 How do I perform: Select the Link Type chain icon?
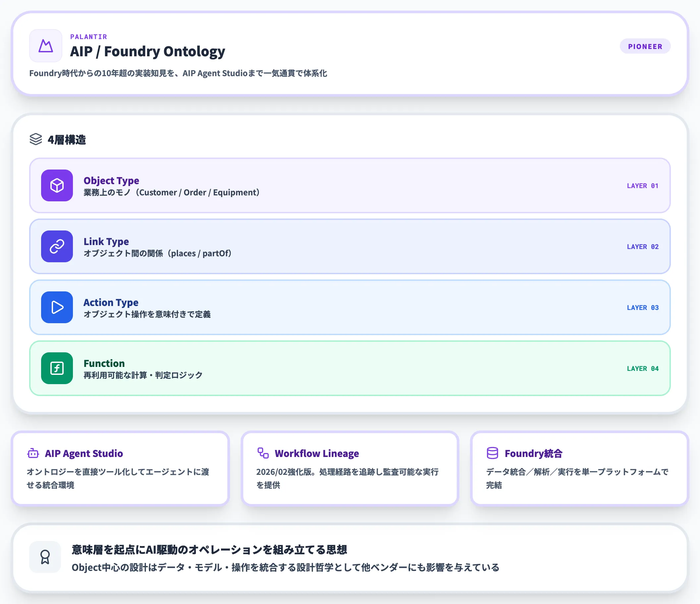tap(56, 246)
